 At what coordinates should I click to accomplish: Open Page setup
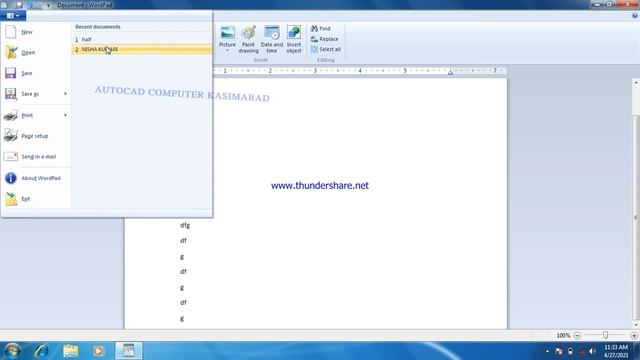pyautogui.click(x=35, y=136)
